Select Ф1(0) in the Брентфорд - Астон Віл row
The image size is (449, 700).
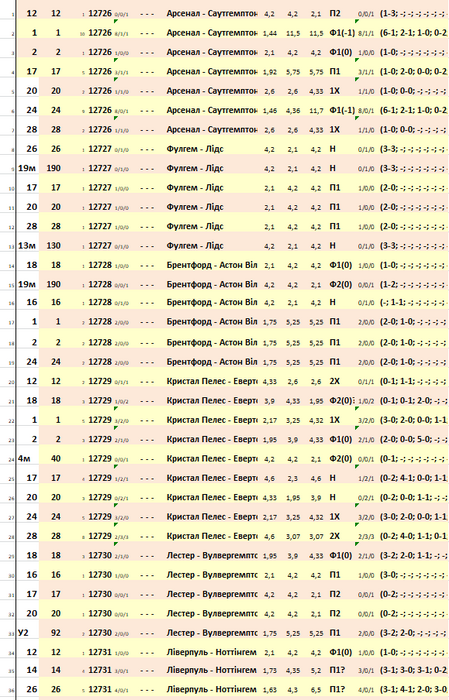coord(341,265)
